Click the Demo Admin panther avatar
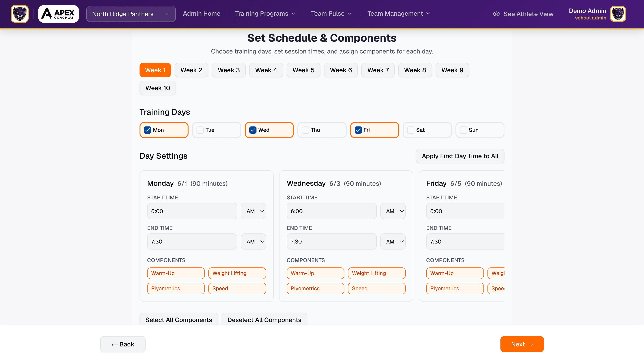 point(618,14)
